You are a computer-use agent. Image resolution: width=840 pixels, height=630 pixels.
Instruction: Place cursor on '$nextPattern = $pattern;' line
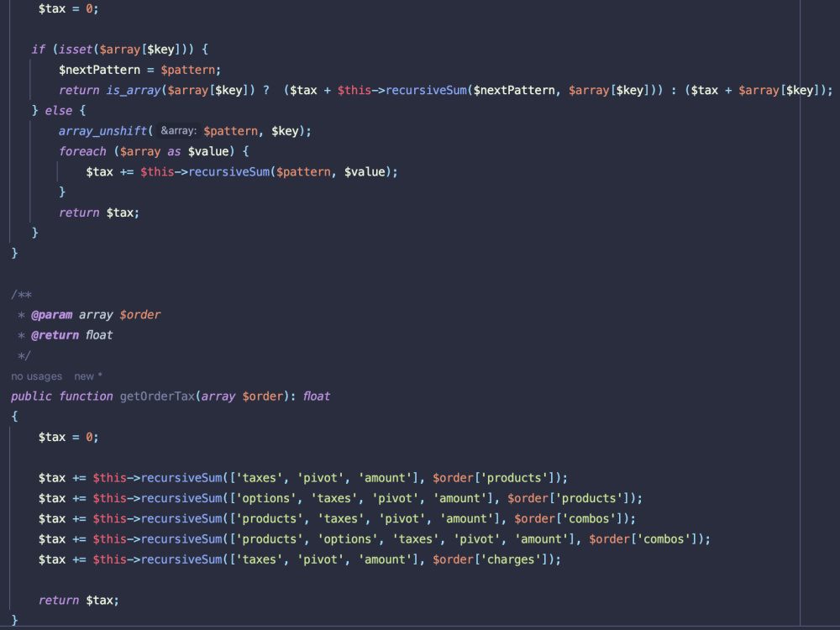point(139,71)
